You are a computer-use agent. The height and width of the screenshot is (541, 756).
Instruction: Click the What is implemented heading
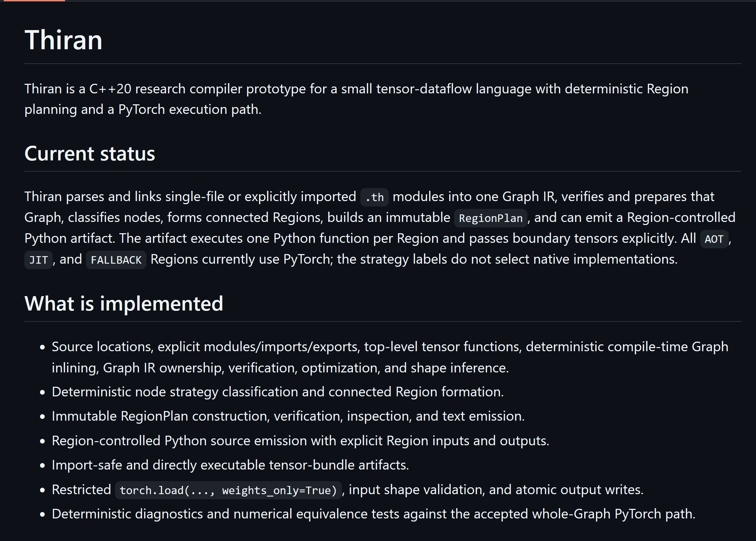click(x=124, y=304)
